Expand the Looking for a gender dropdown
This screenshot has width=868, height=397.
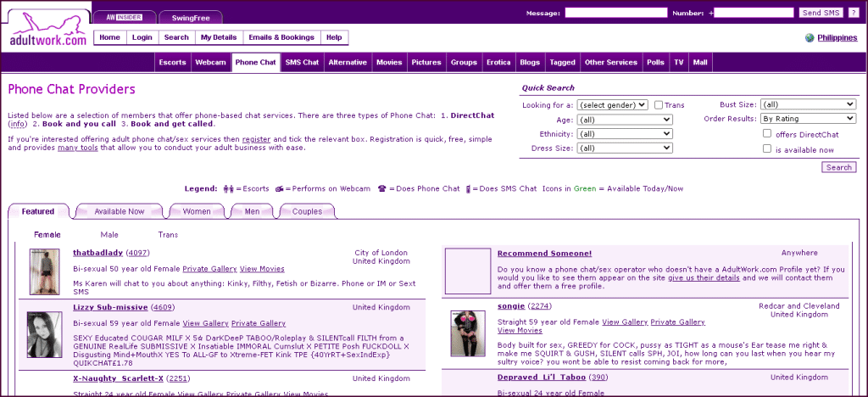click(x=612, y=104)
